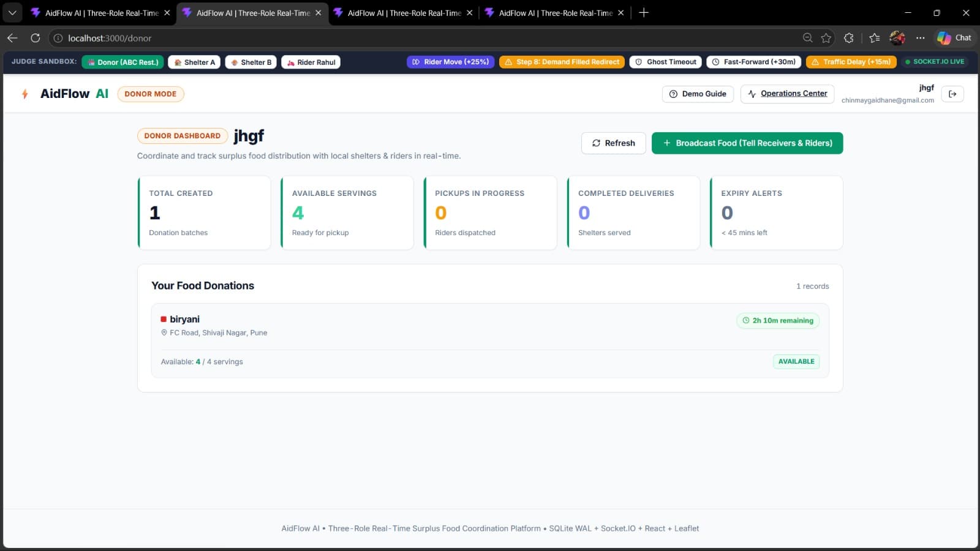The width and height of the screenshot is (980, 551).
Task: Open the browser favorites list icon
Action: pos(875,38)
